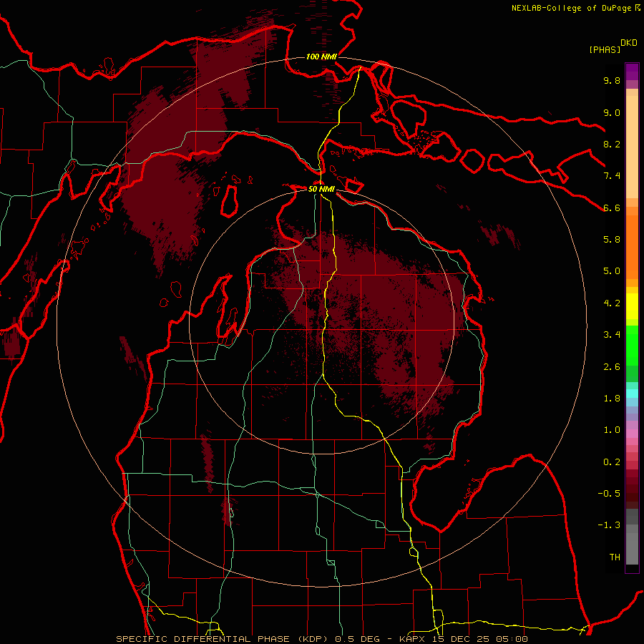Click the 1.0 scale value
The image size is (644, 644).
coord(612,430)
